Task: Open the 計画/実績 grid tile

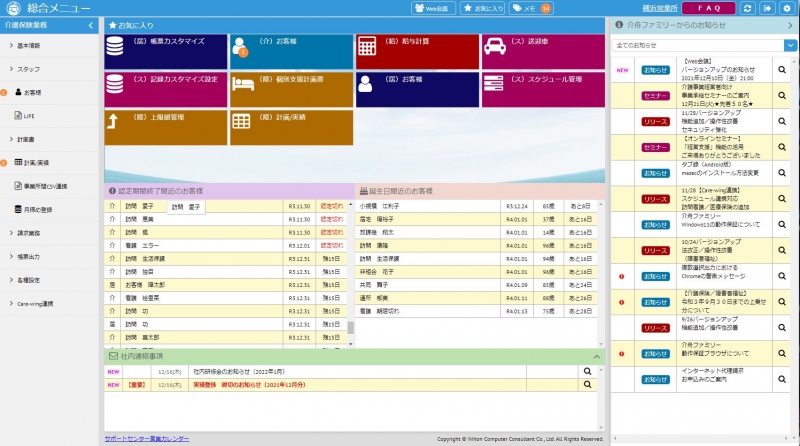Action: tap(291, 128)
